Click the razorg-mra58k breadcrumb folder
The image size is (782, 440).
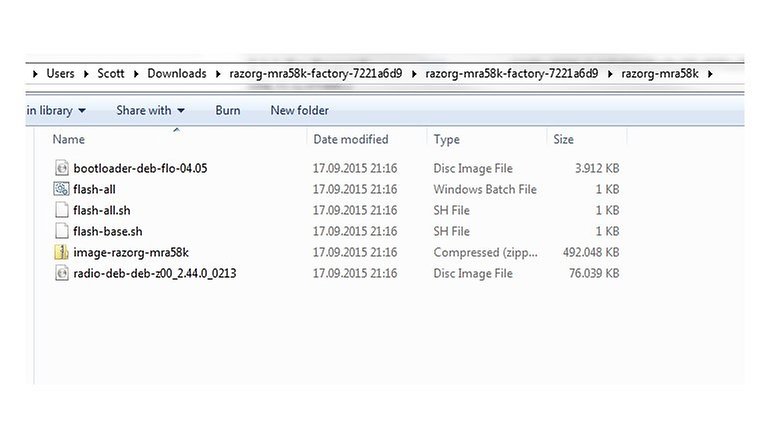[x=659, y=73]
